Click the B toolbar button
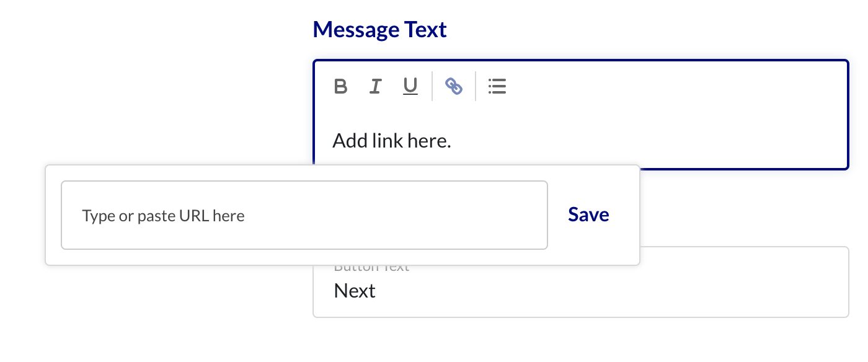 click(x=340, y=86)
